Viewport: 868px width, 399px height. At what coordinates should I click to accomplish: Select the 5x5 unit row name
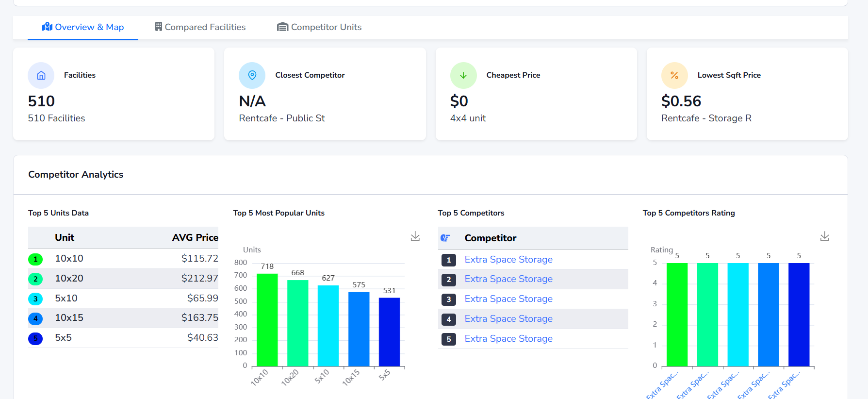tap(63, 337)
